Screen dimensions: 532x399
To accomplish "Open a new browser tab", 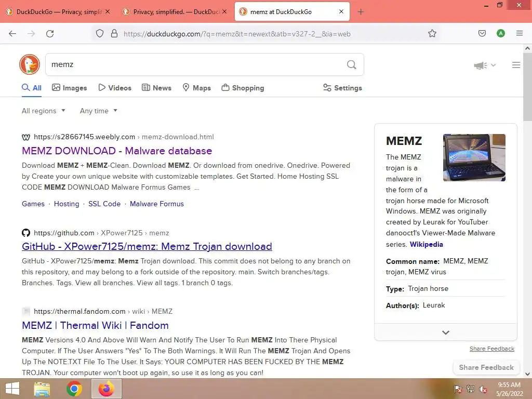I will coord(361,12).
